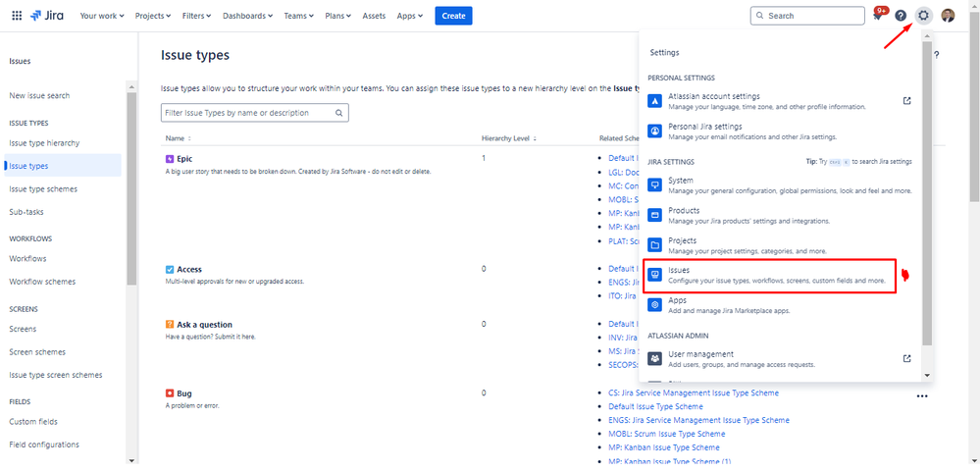Viewport: 980px width, 471px height.
Task: Click the Epic issue type icon
Action: coord(170,159)
